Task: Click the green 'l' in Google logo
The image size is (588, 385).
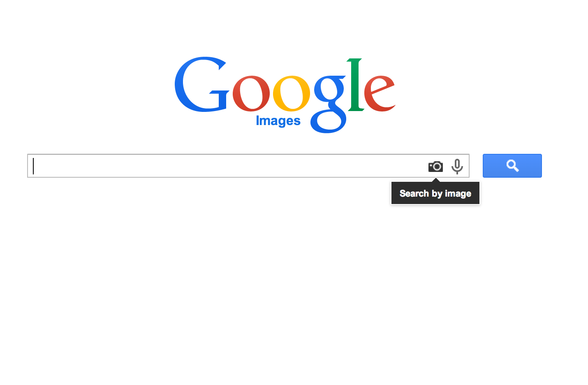Action: (355, 85)
